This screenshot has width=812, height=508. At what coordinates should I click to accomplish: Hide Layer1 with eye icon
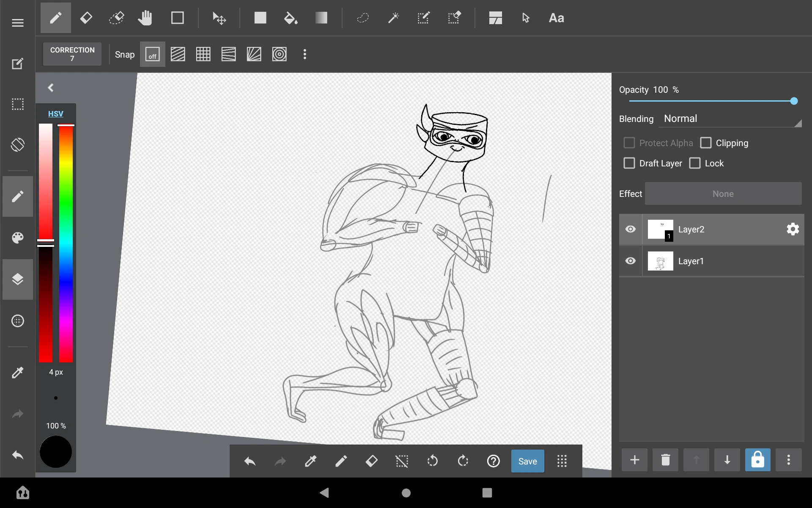630,261
